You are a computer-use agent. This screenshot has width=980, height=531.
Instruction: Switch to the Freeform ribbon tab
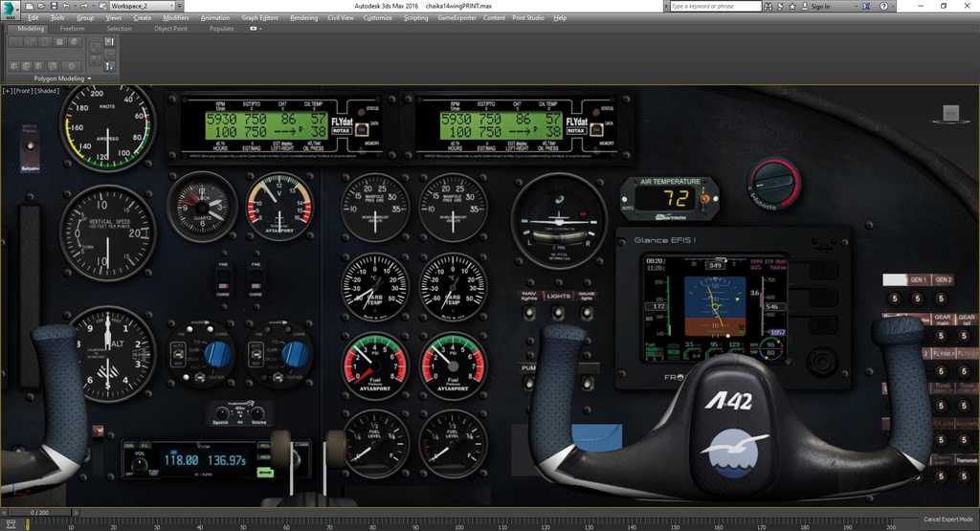73,29
